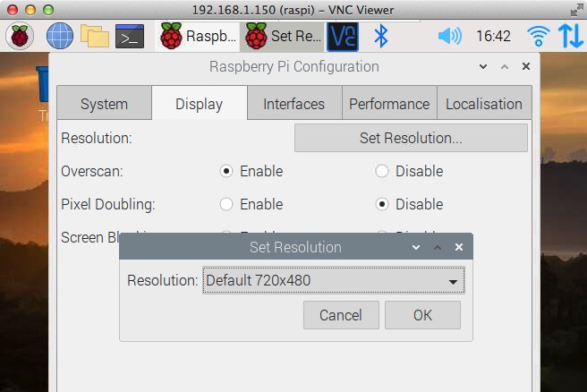Open the Raspberry Pi main menu
Screen dimensions: 587x392
click(x=20, y=36)
